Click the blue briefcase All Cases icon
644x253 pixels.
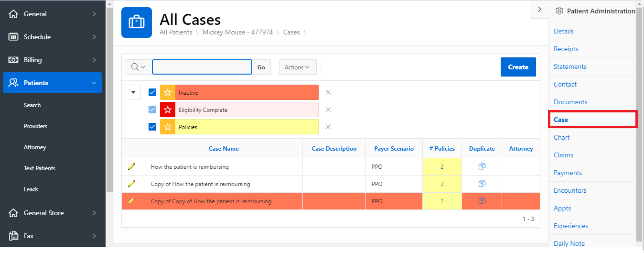137,22
